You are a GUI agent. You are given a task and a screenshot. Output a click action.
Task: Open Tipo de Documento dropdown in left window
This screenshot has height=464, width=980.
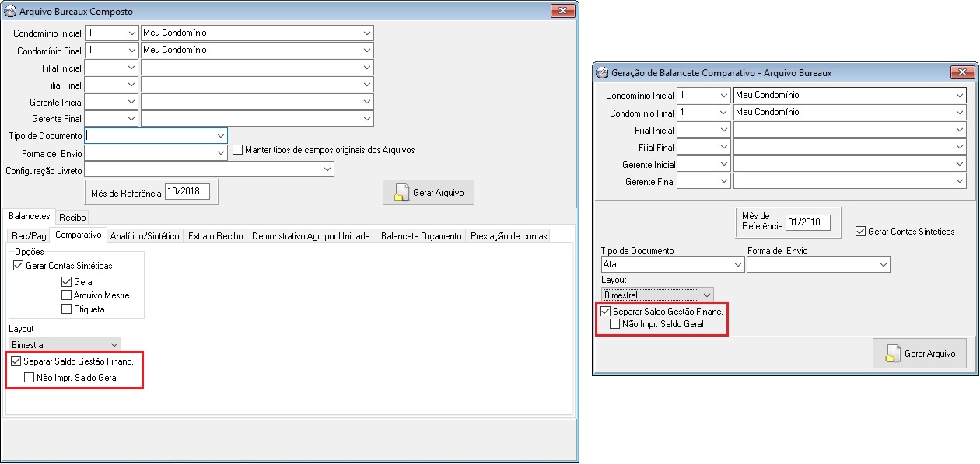tap(221, 135)
